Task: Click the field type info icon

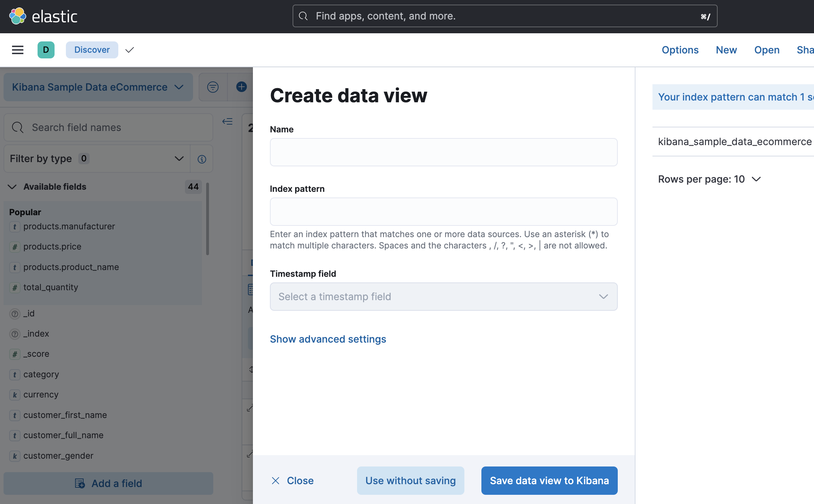Action: 202,159
